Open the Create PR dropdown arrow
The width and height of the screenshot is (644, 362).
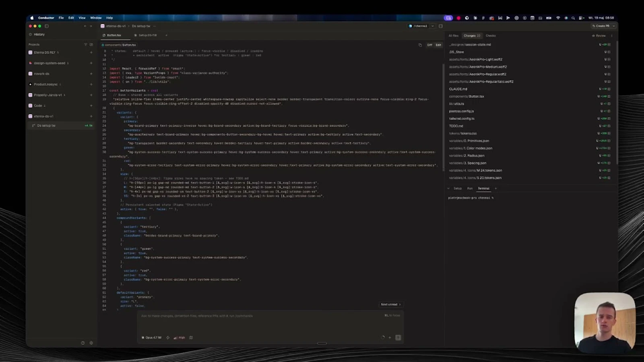point(614,26)
